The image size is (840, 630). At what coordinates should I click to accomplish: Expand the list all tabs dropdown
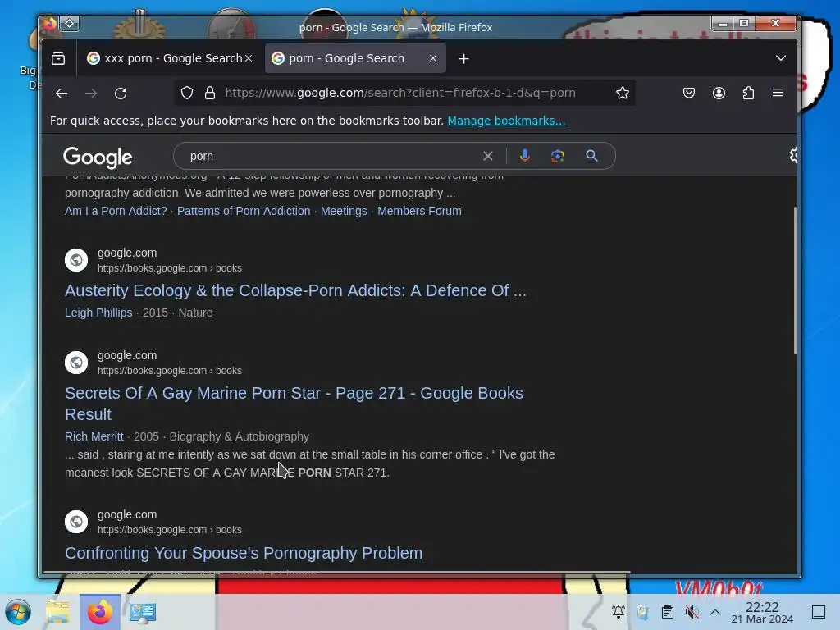pyautogui.click(x=781, y=58)
